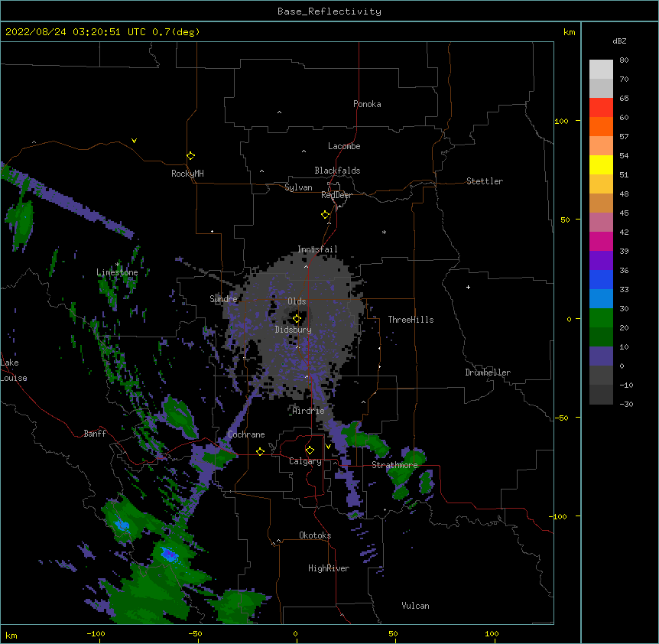Click the Lacombe city label
659x644 pixels.
pyautogui.click(x=344, y=146)
